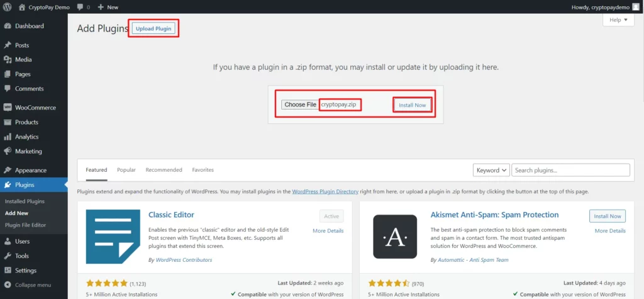Click the Choose File button

300,104
